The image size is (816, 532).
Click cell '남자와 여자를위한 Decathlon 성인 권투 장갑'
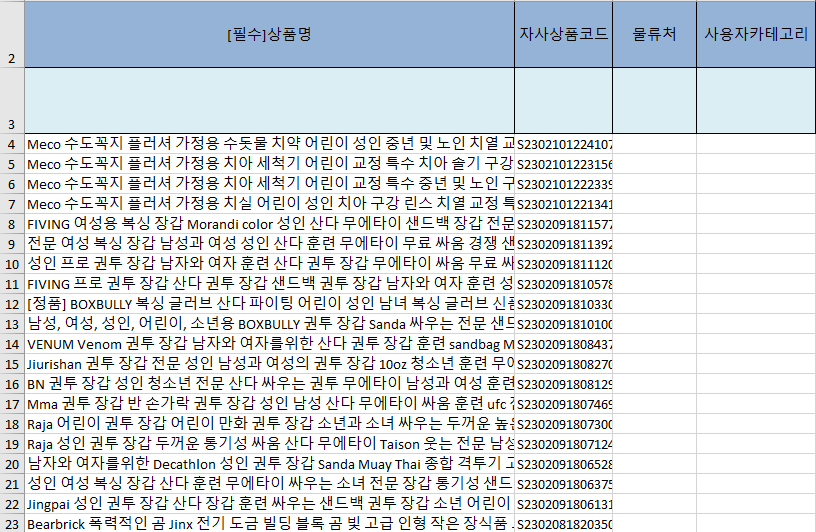pos(270,464)
